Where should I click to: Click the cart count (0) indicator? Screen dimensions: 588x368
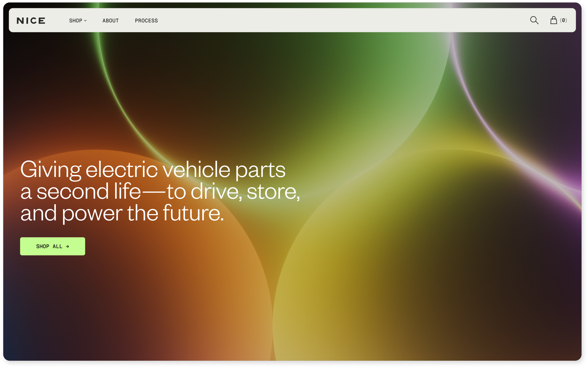tap(564, 20)
